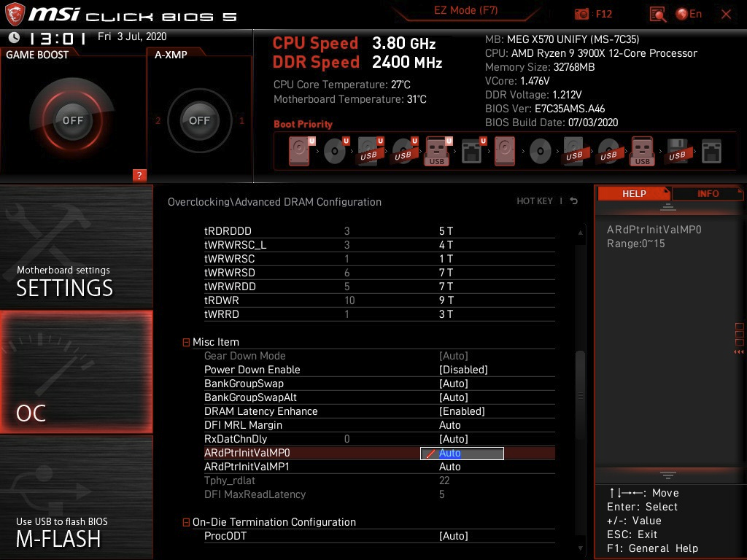Open M-FLASH BIOS flashing section
The width and height of the screenshot is (747, 560).
pos(76,497)
